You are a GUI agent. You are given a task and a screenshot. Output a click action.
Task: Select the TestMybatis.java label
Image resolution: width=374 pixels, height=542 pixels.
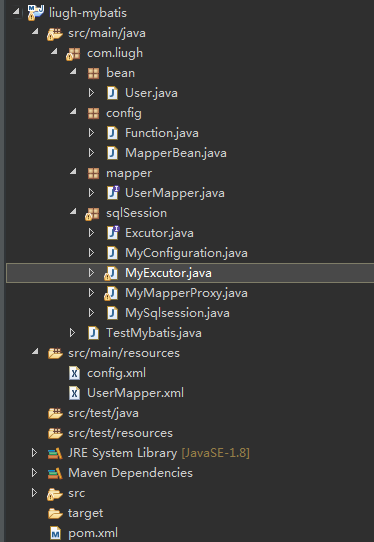(154, 333)
